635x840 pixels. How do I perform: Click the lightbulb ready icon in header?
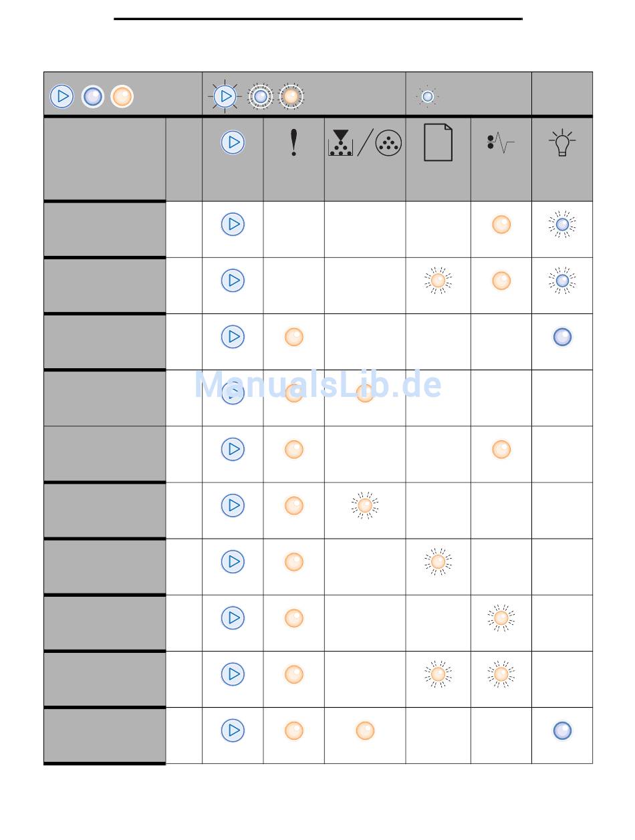[x=562, y=143]
